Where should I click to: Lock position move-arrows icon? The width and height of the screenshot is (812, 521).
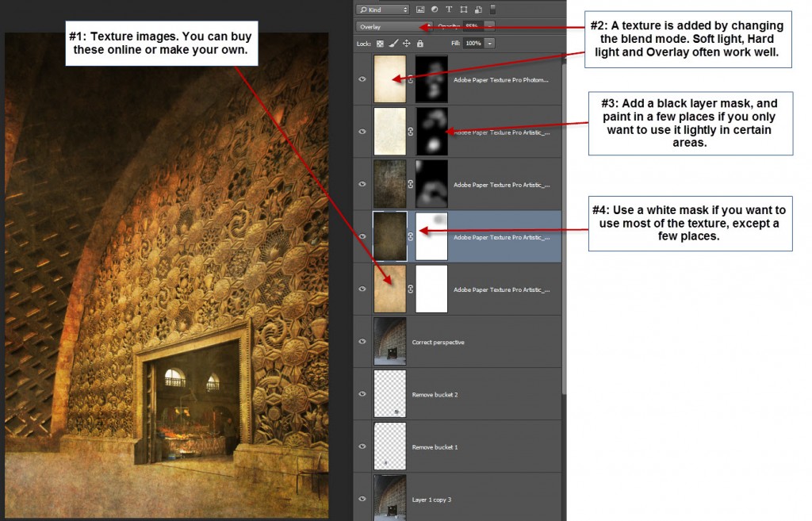click(x=407, y=44)
